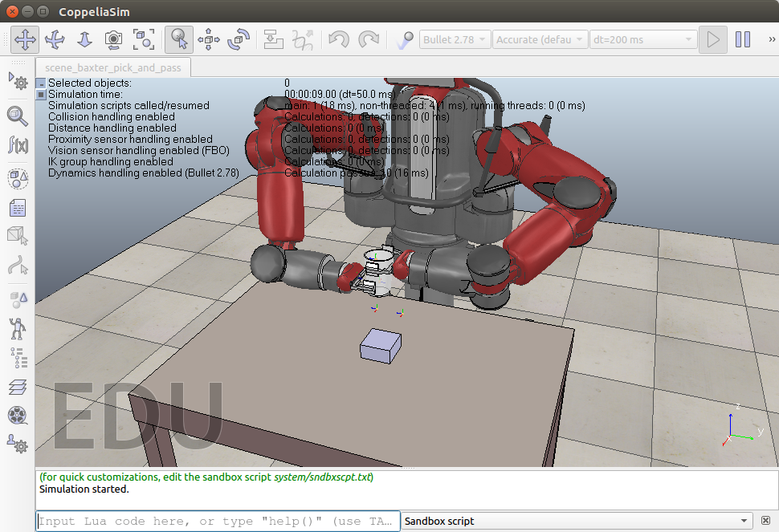Open the Accurate precision dropdown

[x=540, y=39]
